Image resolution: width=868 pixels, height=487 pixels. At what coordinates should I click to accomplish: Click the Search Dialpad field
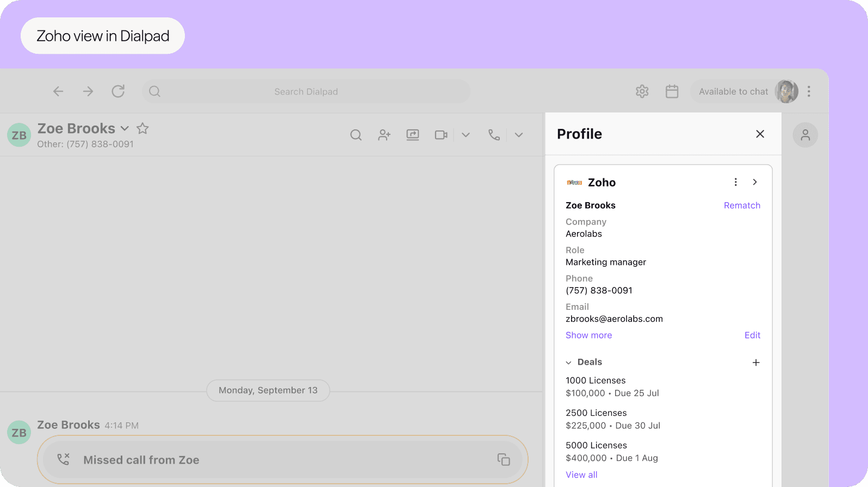pos(306,91)
